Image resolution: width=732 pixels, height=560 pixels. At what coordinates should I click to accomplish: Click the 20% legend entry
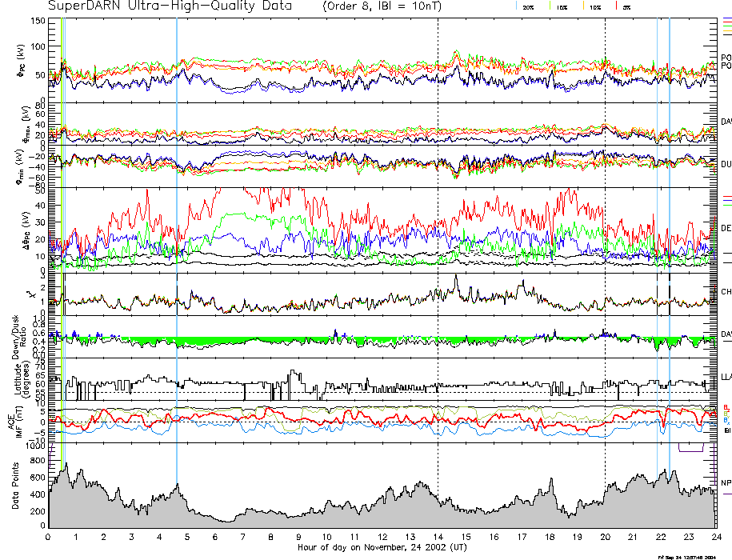click(x=528, y=6)
